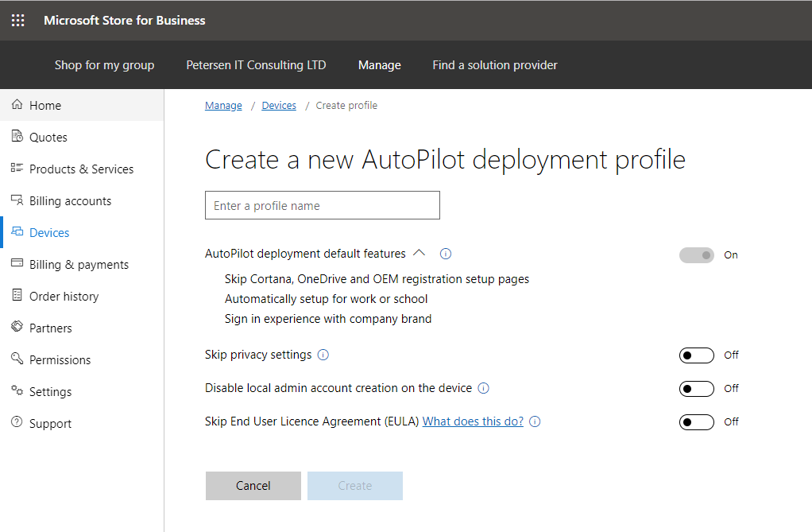Viewport: 812px width, 532px height.
Task: Open Billing & payments in sidebar
Action: tap(82, 265)
